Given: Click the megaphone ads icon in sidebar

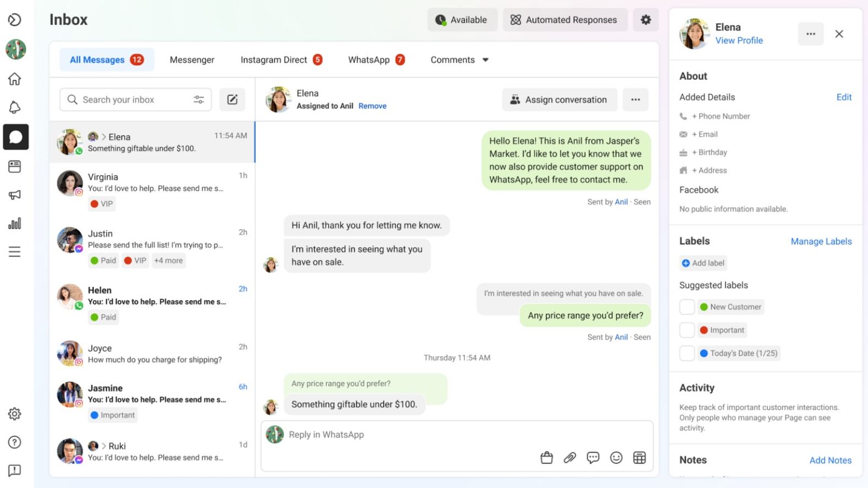Looking at the screenshot, I should (15, 195).
